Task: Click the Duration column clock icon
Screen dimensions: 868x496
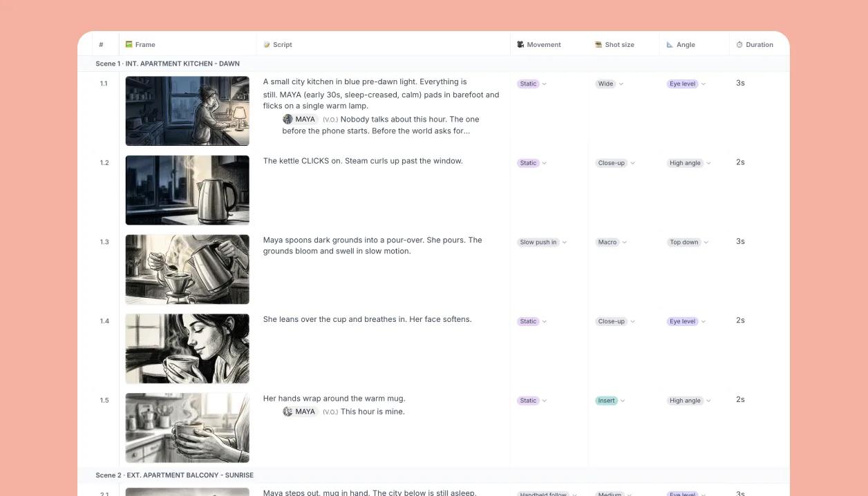Action: [739, 44]
